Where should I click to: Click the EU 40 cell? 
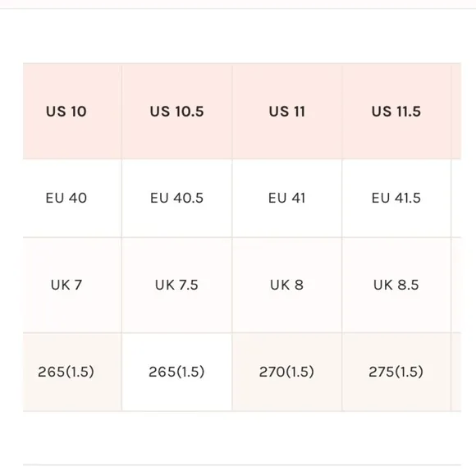click(72, 198)
